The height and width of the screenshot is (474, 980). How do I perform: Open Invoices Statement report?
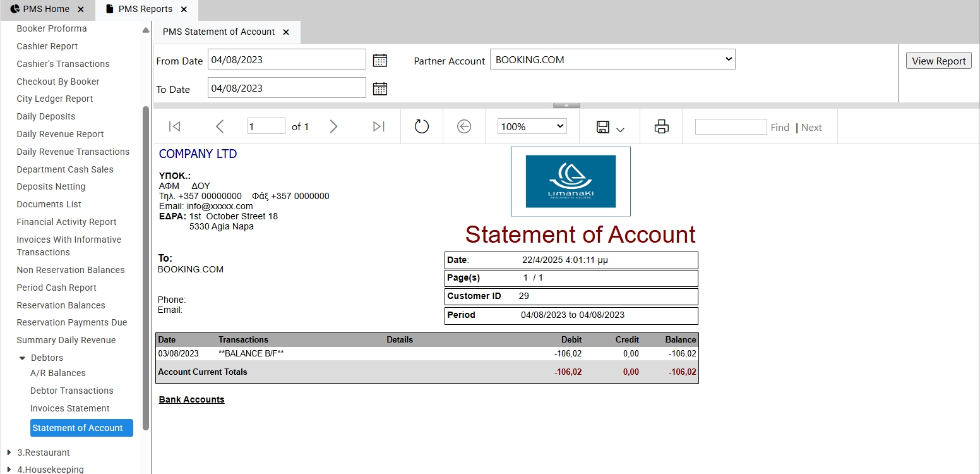70,408
